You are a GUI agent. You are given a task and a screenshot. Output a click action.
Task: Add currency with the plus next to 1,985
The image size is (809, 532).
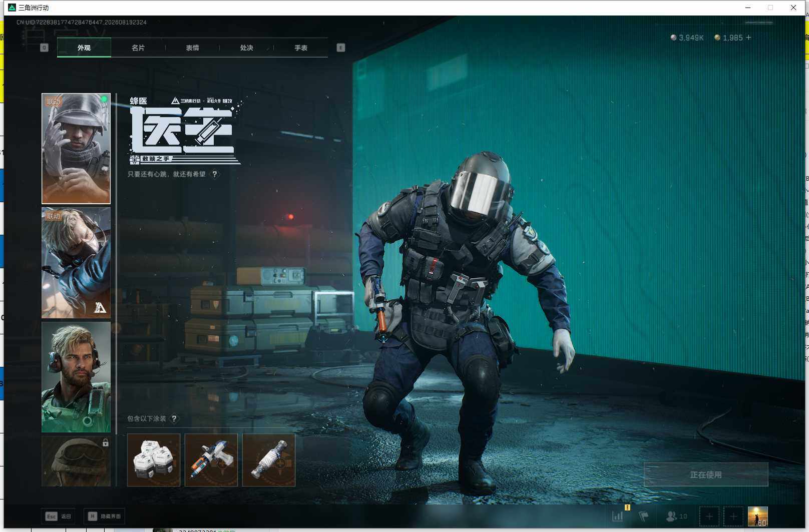[x=748, y=38]
